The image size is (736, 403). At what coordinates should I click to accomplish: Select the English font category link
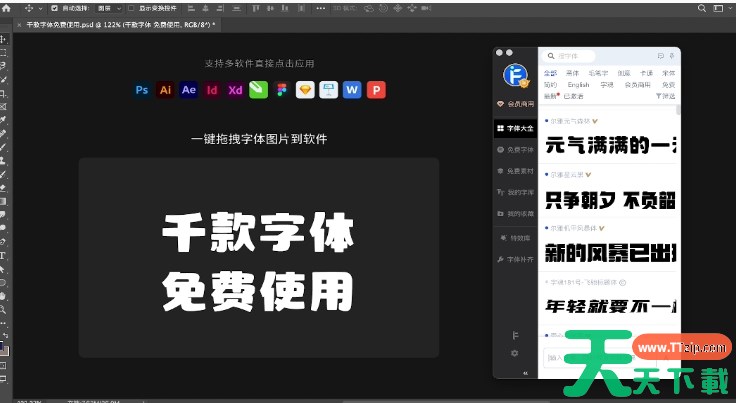point(579,85)
